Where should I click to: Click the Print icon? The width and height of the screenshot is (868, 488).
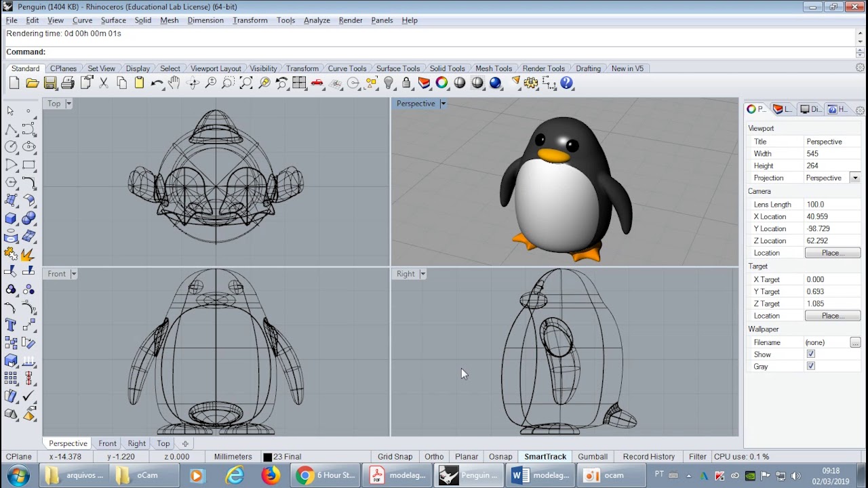[x=68, y=83]
